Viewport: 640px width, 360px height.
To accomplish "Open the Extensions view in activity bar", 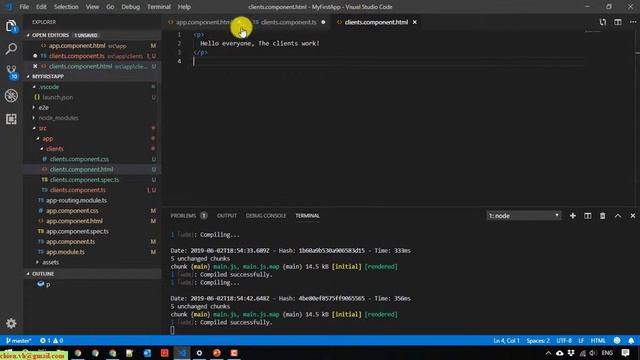I will pos(11,119).
